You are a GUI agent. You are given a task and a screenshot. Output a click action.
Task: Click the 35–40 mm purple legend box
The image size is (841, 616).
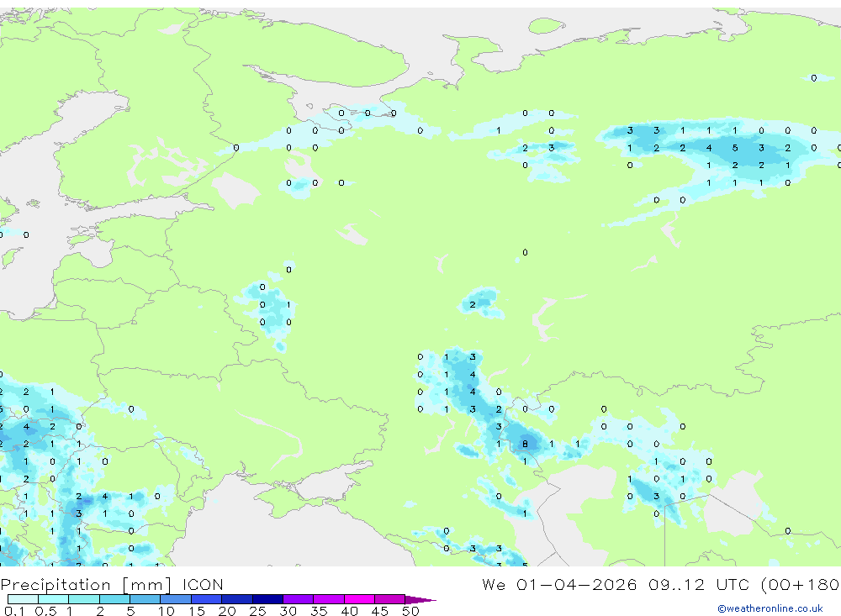click(329, 599)
